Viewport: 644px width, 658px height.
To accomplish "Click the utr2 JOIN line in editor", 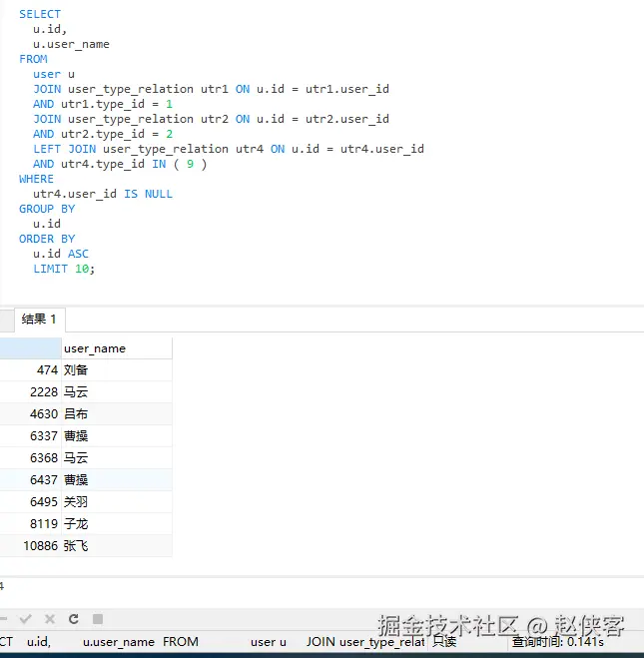I will pos(211,119).
